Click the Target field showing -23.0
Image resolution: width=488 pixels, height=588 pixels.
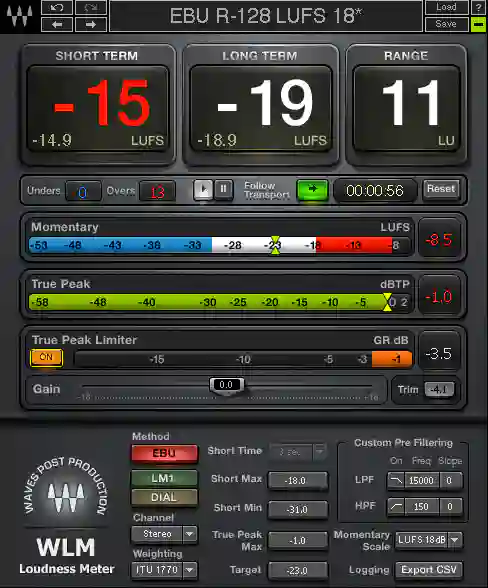[x=298, y=570]
